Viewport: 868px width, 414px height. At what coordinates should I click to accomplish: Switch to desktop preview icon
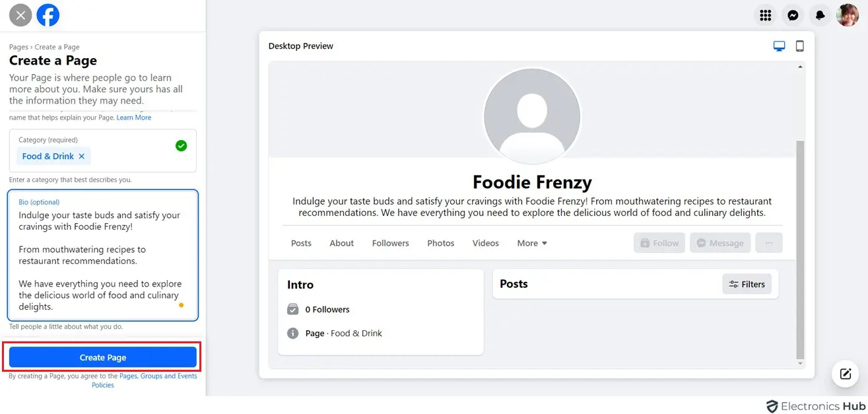779,46
